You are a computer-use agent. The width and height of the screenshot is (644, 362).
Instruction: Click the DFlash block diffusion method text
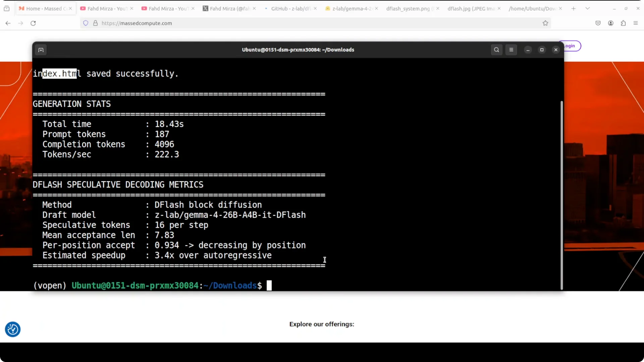(208, 205)
